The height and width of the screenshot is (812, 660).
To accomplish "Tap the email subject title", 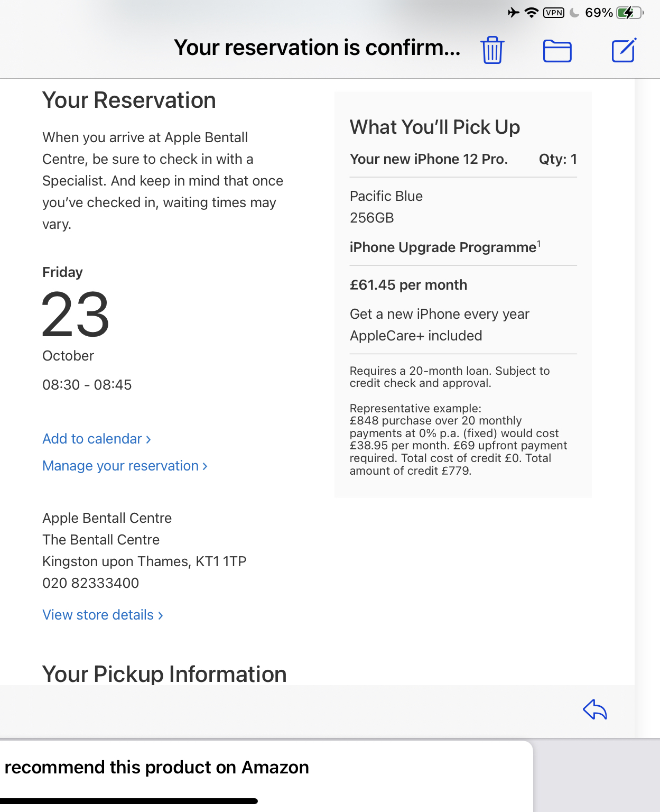I will click(317, 48).
